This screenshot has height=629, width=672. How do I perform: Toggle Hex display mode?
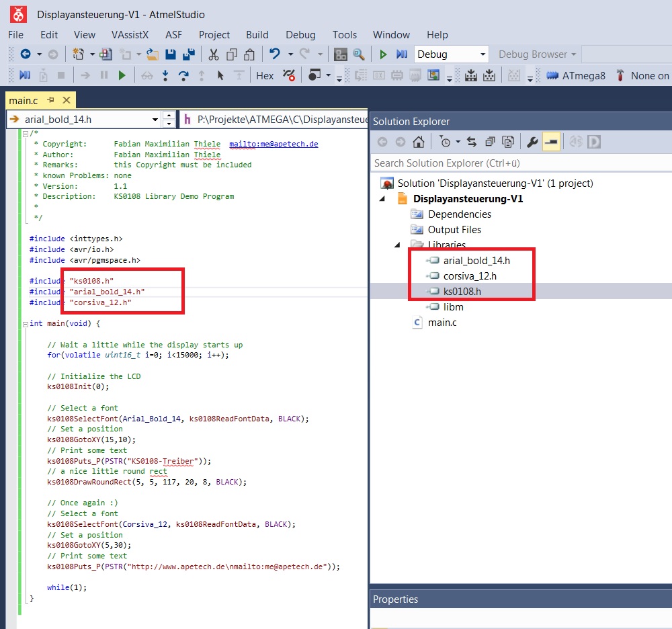point(265,75)
